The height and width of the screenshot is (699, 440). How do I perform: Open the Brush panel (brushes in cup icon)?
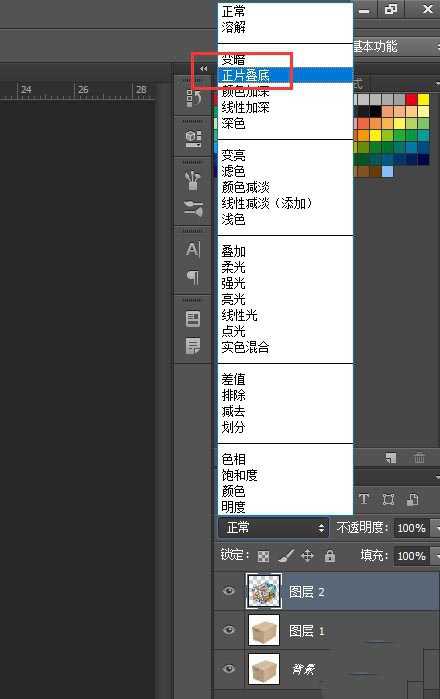click(x=193, y=180)
